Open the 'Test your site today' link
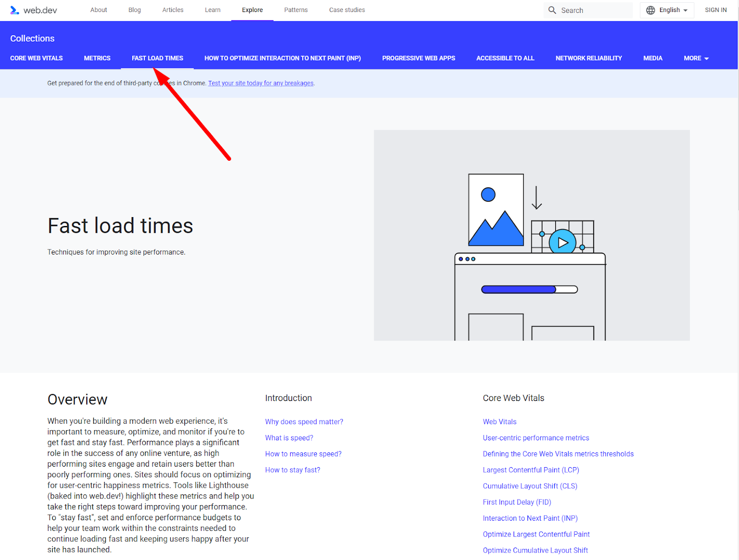The height and width of the screenshot is (560, 739). click(261, 83)
